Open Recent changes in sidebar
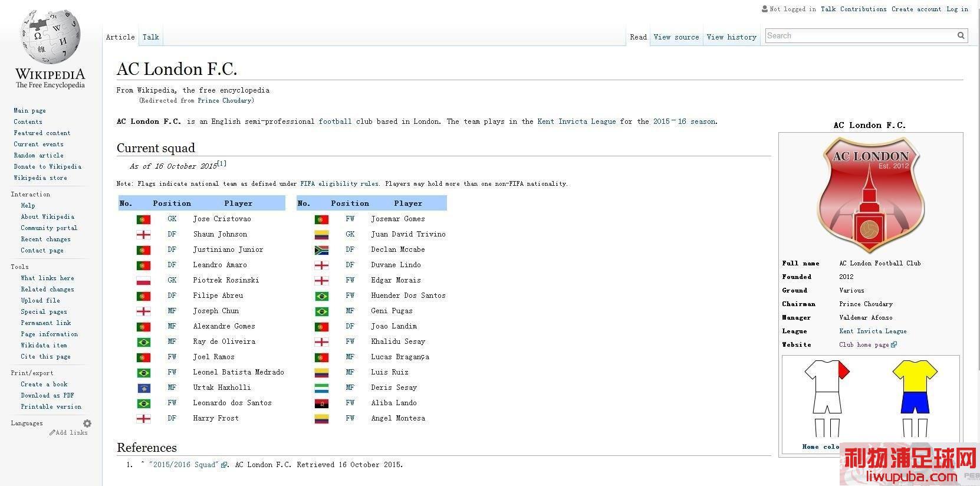Image resolution: width=980 pixels, height=486 pixels. pos(45,239)
